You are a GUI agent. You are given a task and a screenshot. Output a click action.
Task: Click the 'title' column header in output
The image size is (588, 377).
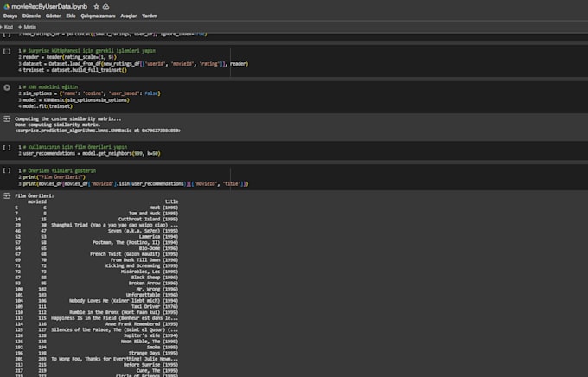(x=172, y=201)
